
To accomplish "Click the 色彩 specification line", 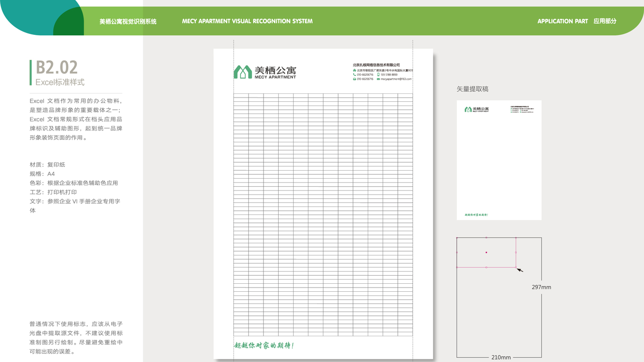I will (74, 183).
